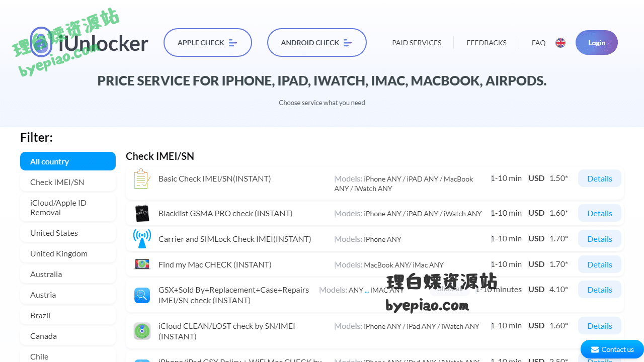Image resolution: width=644 pixels, height=362 pixels.
Task: Click the Login button
Action: click(x=596, y=43)
